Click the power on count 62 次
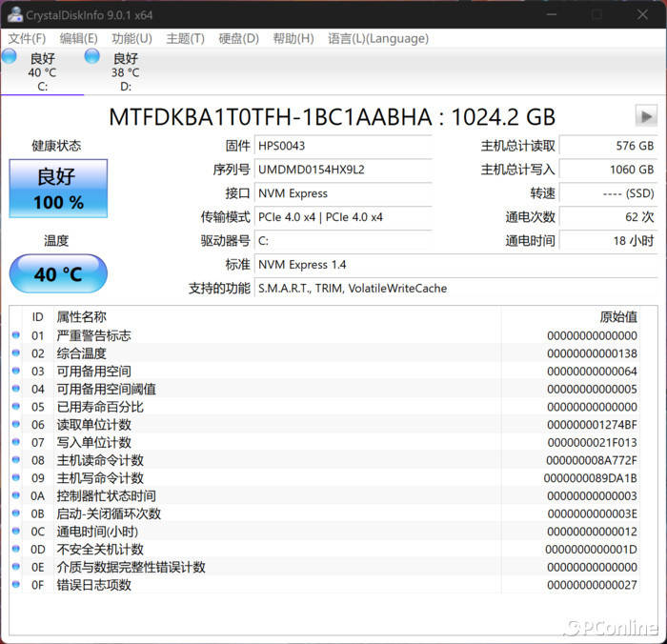This screenshot has width=667, height=644. [608, 217]
